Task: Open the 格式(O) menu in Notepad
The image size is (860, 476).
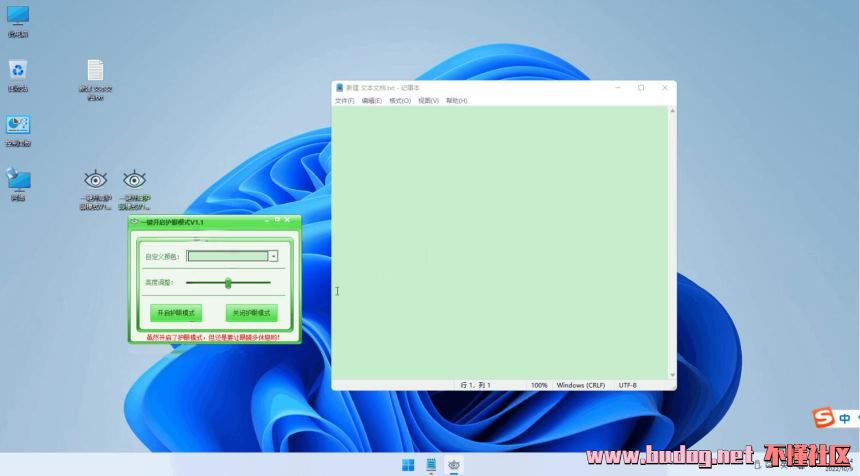Action: 400,101
